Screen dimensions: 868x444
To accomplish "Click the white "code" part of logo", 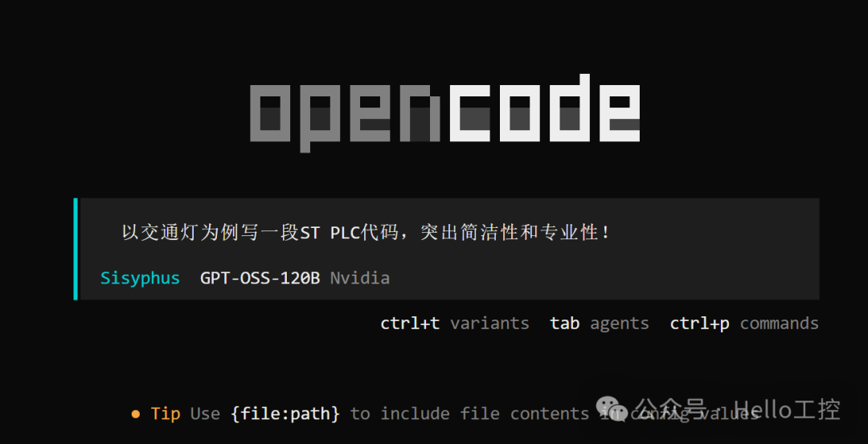I will tap(545, 108).
